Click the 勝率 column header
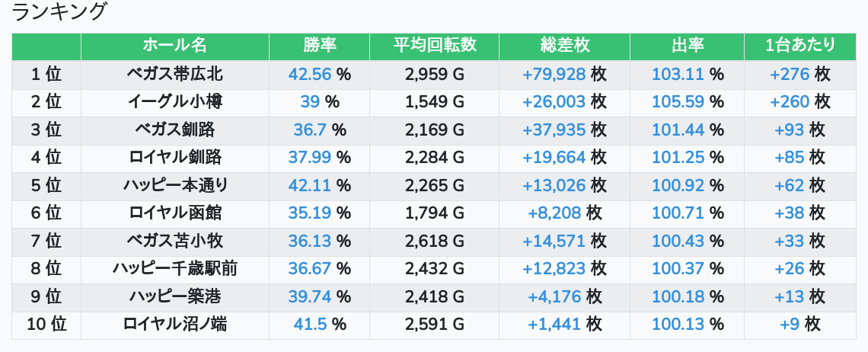Viewport: 868px width, 352px height. tap(319, 46)
